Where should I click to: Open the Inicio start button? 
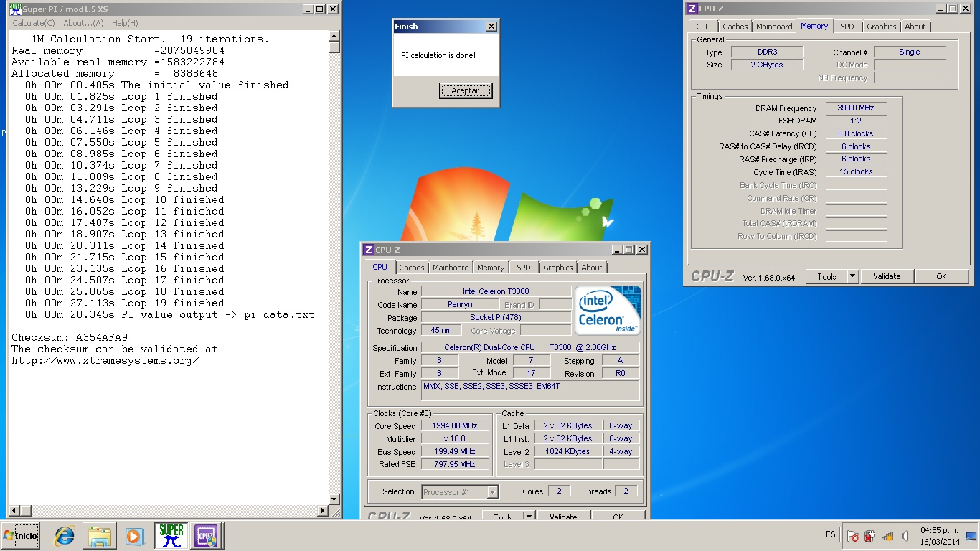(20, 535)
